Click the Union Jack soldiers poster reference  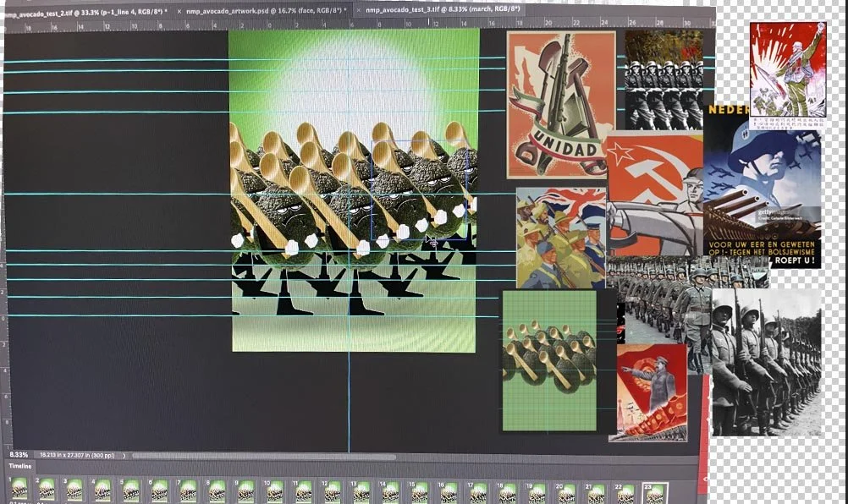point(561,238)
